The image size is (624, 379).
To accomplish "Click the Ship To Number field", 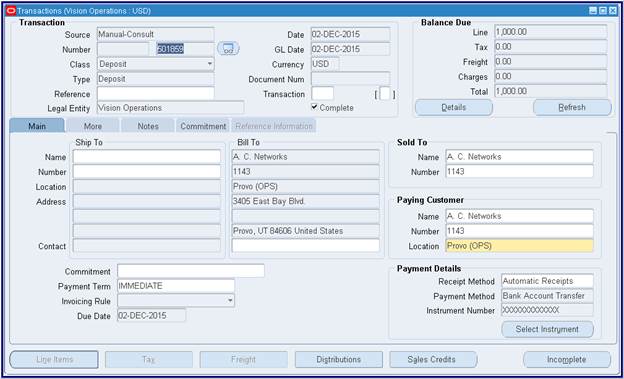I will point(146,172).
